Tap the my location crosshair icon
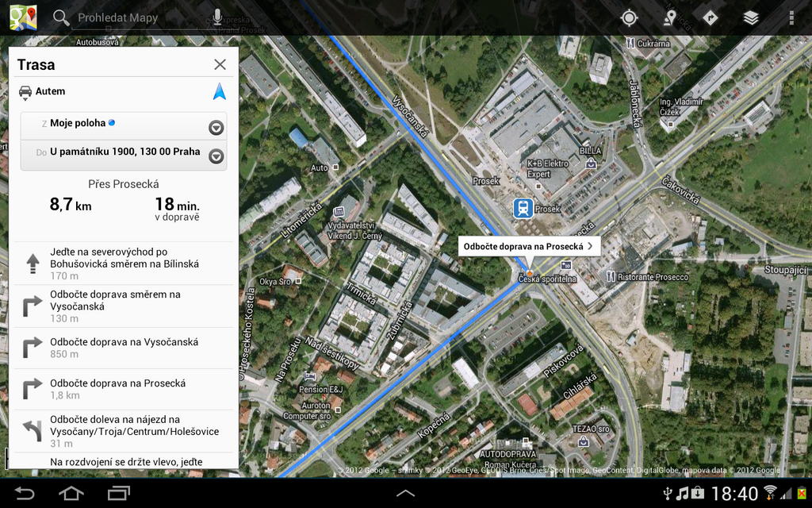 tap(628, 17)
